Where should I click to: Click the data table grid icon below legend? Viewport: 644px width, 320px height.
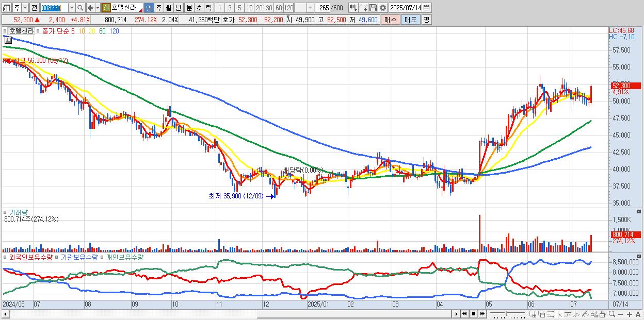(8, 40)
